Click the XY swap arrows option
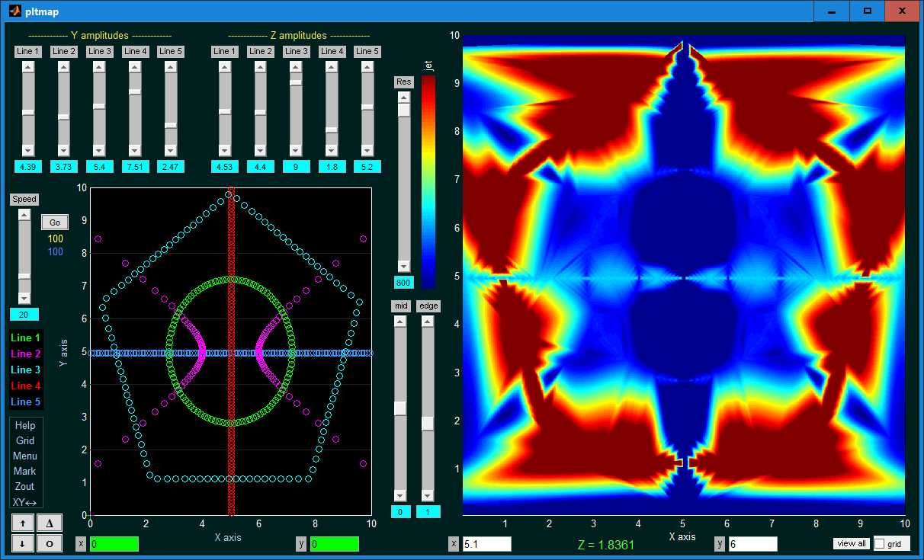The image size is (924, 560). point(24,501)
